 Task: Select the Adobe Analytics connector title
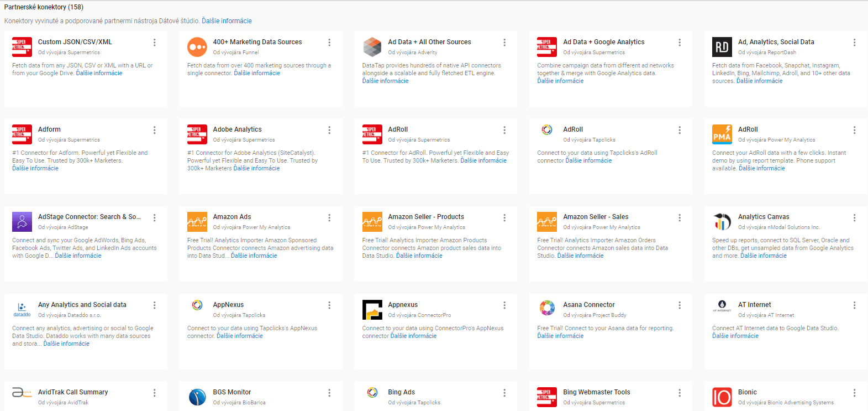pyautogui.click(x=238, y=129)
